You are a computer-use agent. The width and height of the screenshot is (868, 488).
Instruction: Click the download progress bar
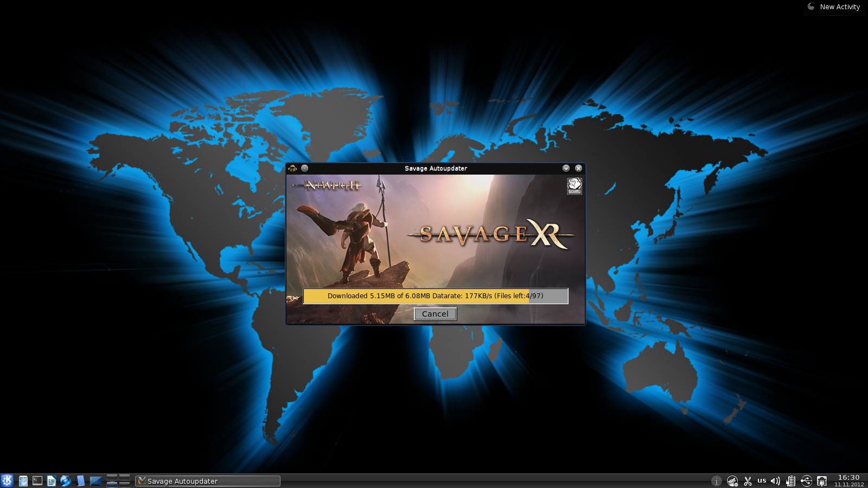[x=435, y=296]
